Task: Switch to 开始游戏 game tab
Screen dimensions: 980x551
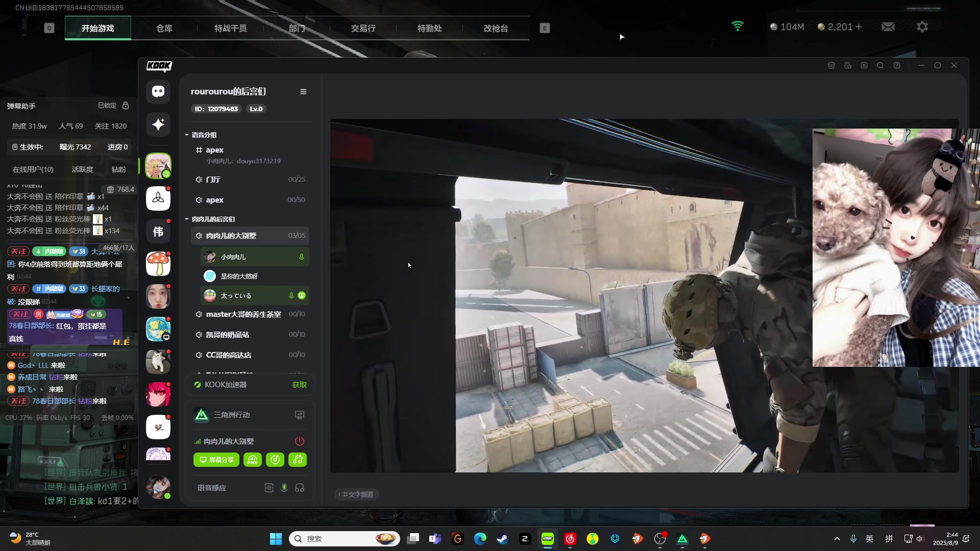Action: pos(98,28)
